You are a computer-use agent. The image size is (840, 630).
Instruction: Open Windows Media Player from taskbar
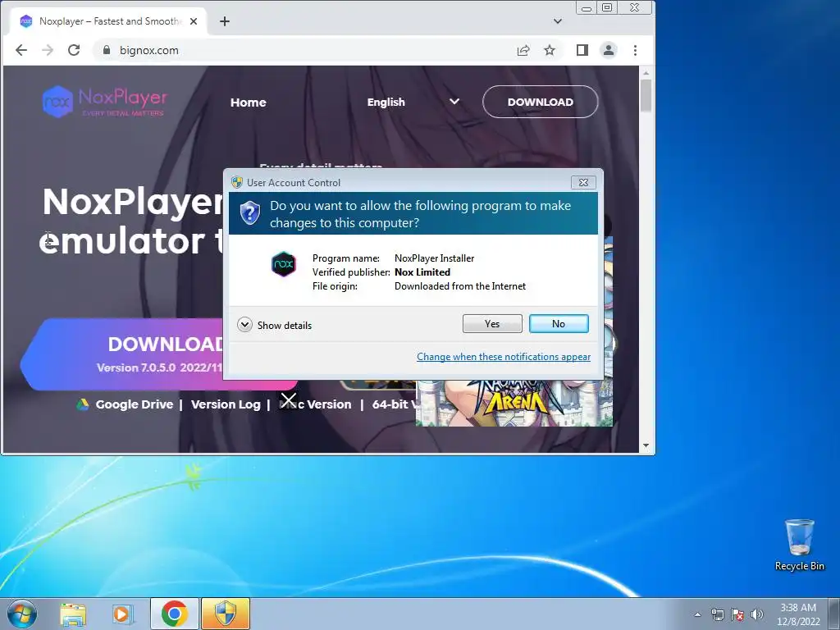pos(123,614)
